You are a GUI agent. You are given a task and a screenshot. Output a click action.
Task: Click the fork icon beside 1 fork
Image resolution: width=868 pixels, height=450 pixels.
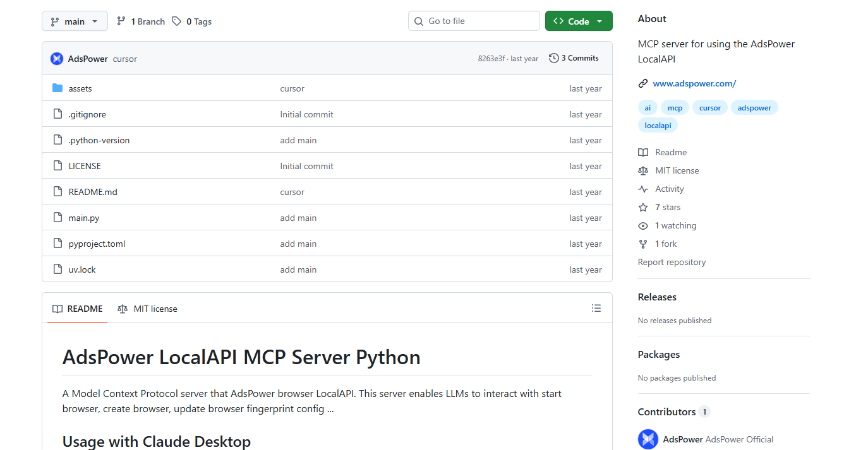click(643, 244)
